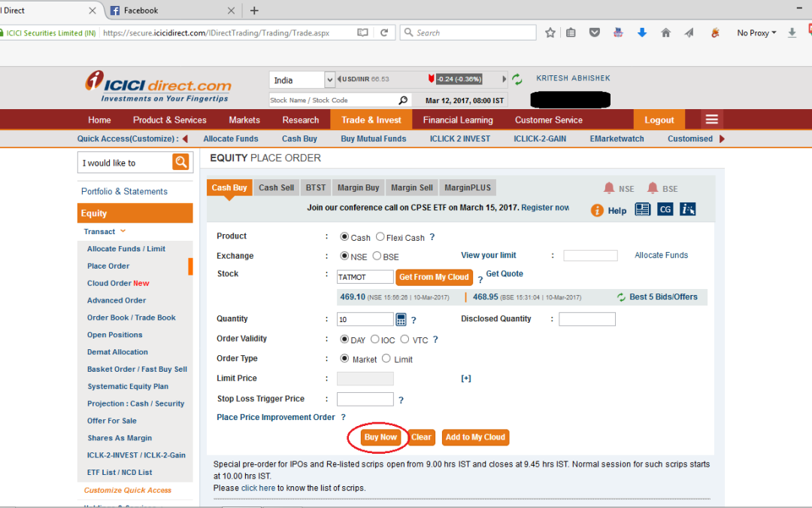This screenshot has height=508, width=812.
Task: Click the CG icon button
Action: 665,209
